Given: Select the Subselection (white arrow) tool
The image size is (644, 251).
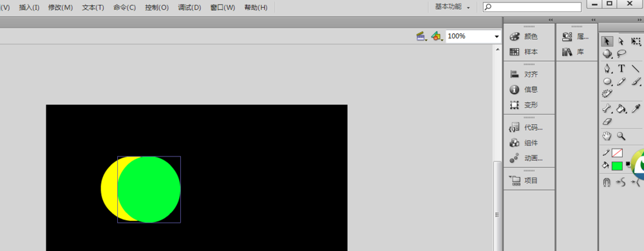Looking at the screenshot, I should [x=621, y=41].
